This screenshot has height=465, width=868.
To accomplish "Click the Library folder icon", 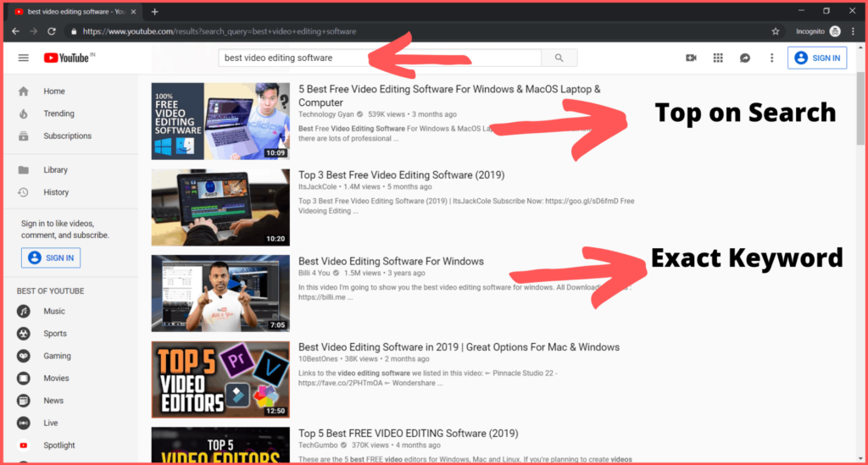I will click(23, 169).
